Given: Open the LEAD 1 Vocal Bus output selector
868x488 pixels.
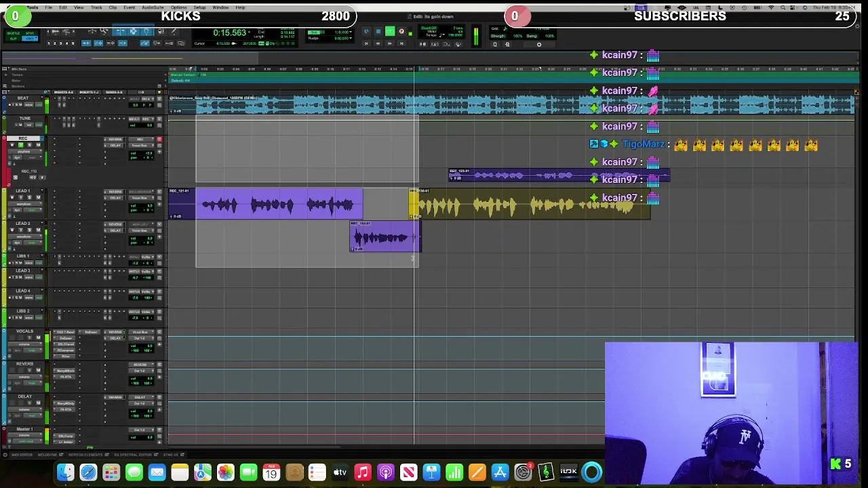Looking at the screenshot, I should click(141, 198).
